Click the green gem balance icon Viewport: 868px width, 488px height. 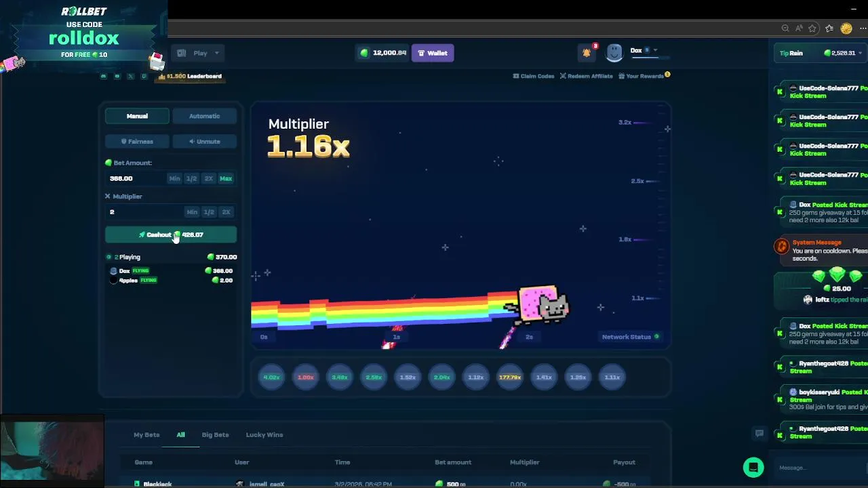(x=364, y=53)
